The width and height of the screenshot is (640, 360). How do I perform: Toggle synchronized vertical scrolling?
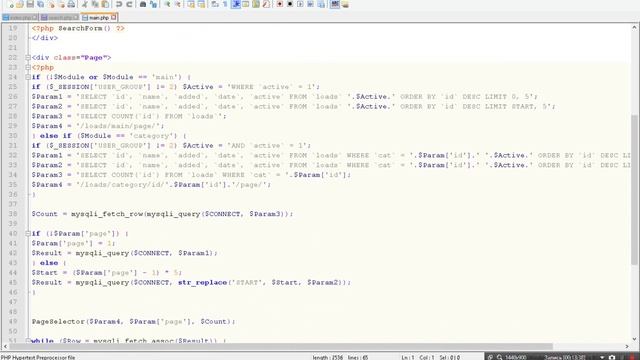tap(191, 4)
